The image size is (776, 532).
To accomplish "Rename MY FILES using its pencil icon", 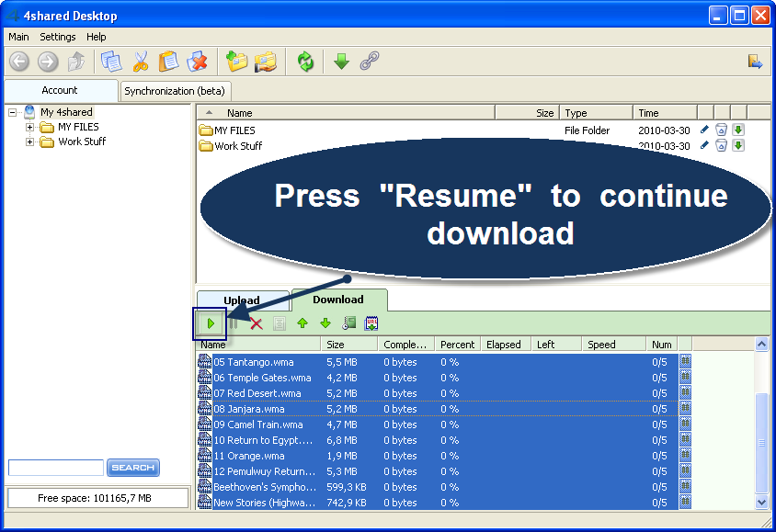I will click(x=704, y=130).
